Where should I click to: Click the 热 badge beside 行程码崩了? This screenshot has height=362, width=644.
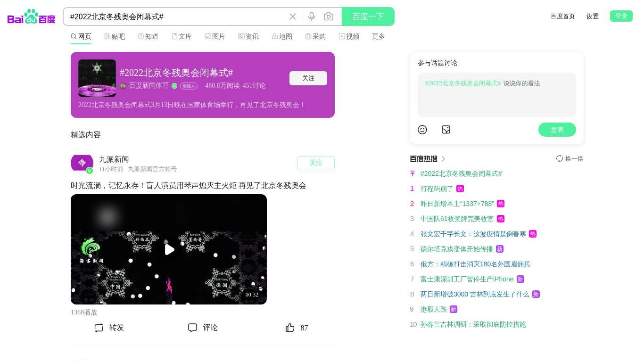460,189
